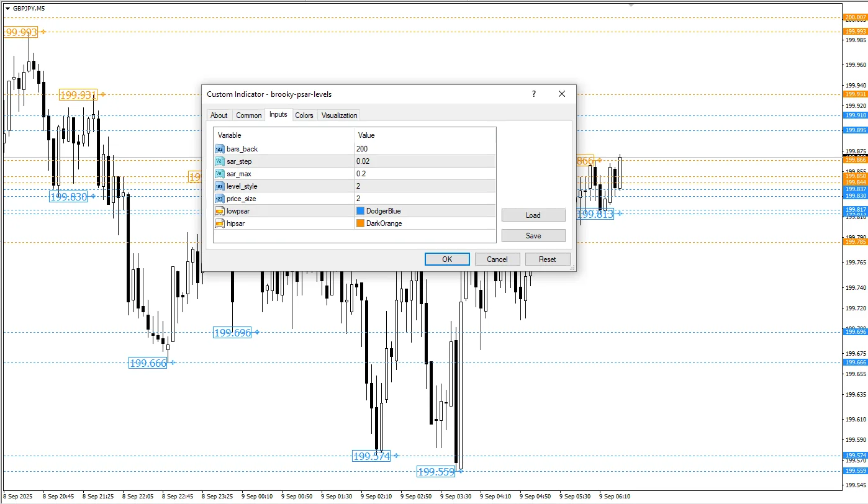
Task: Select the level_style variable name
Action: click(x=242, y=186)
